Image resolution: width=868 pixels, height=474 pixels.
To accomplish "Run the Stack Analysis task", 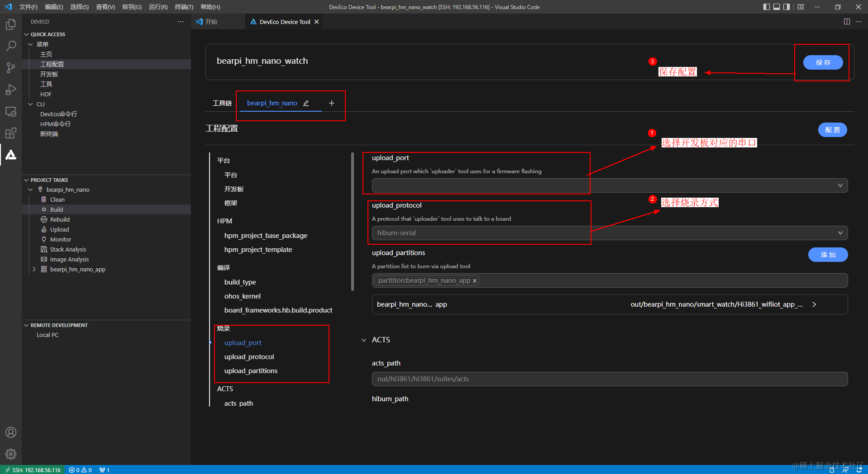I will [68, 249].
